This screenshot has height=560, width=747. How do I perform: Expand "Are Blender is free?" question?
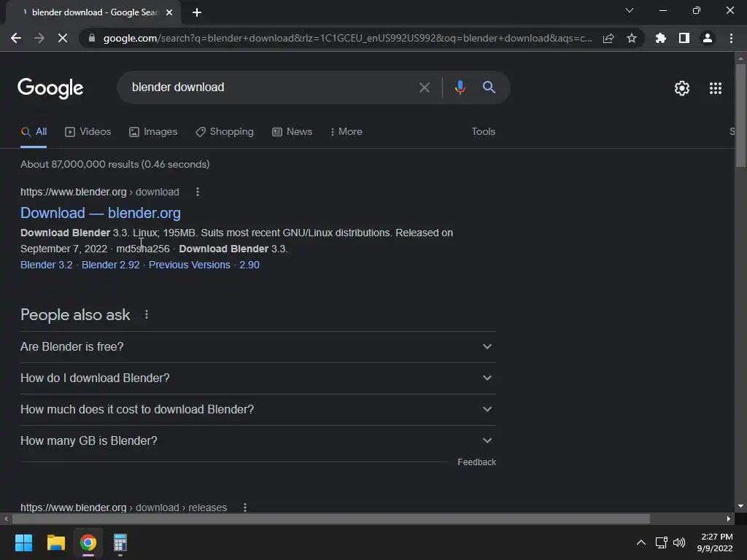click(x=258, y=346)
